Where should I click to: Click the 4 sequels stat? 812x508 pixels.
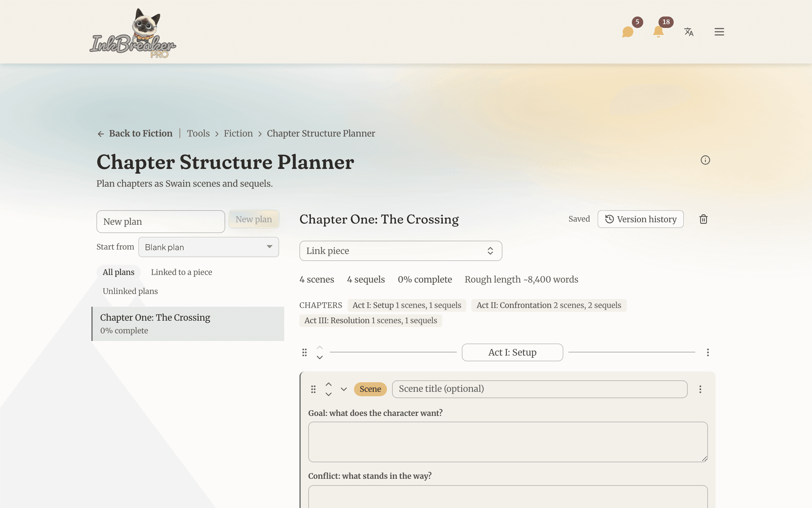(x=366, y=279)
